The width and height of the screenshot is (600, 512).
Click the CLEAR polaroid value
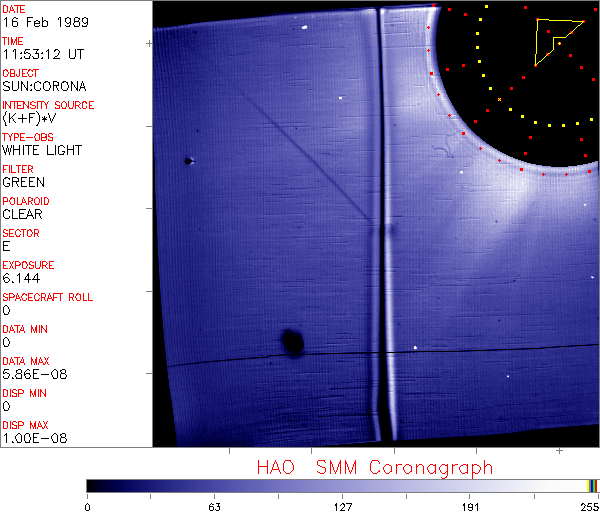(x=22, y=214)
